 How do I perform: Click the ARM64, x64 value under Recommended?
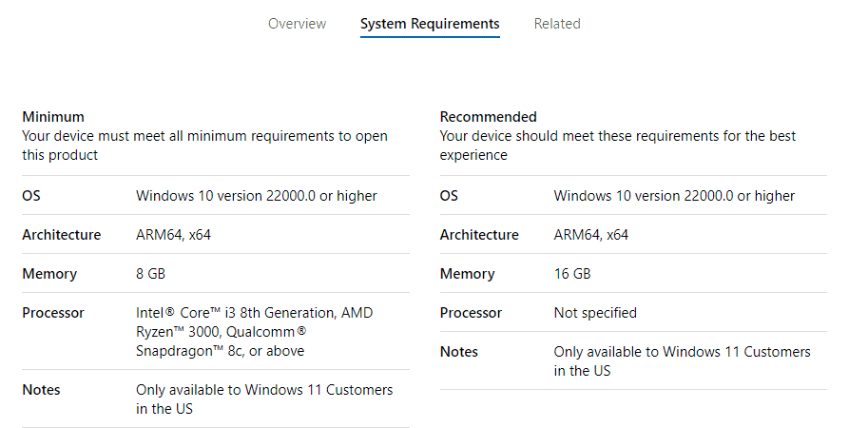pyautogui.click(x=590, y=235)
